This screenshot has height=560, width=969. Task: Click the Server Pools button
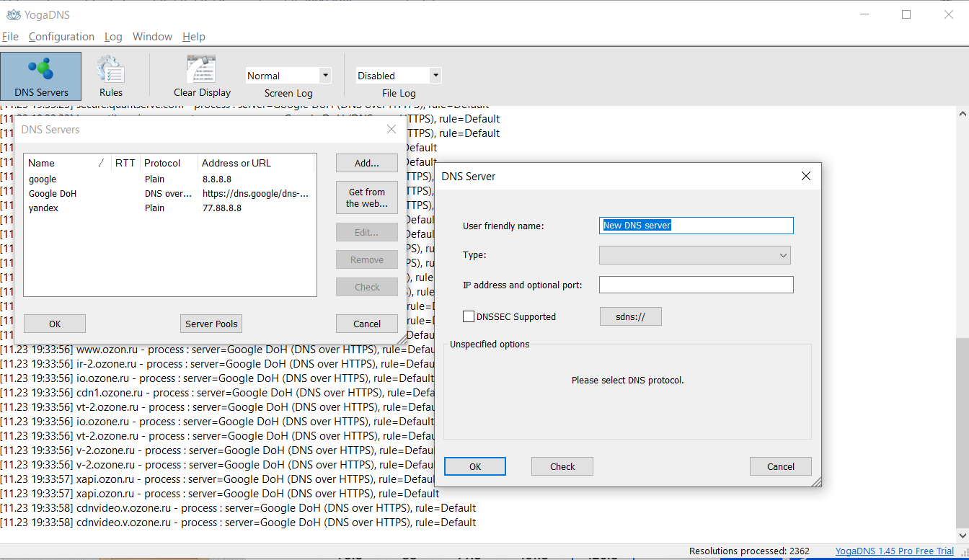pos(211,324)
